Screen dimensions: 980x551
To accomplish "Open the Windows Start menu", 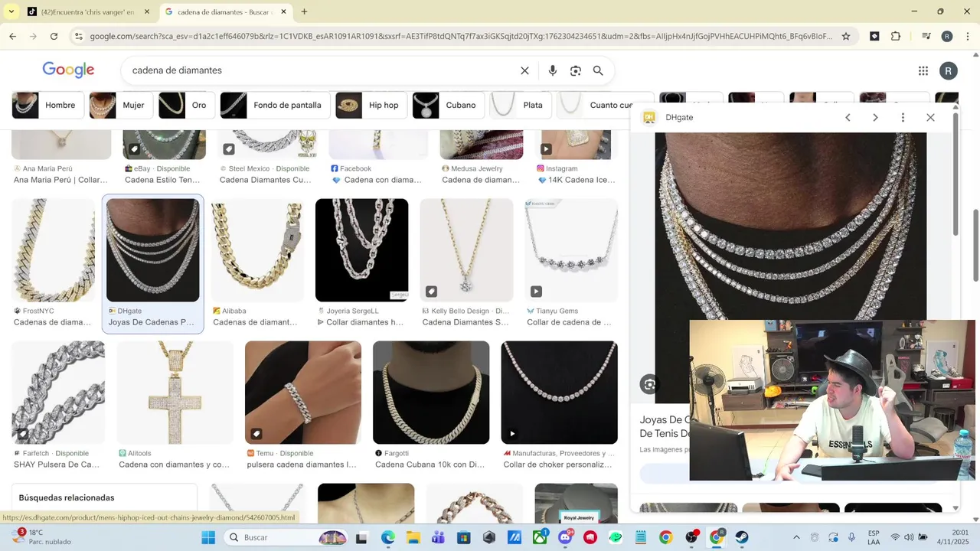I will [x=208, y=537].
